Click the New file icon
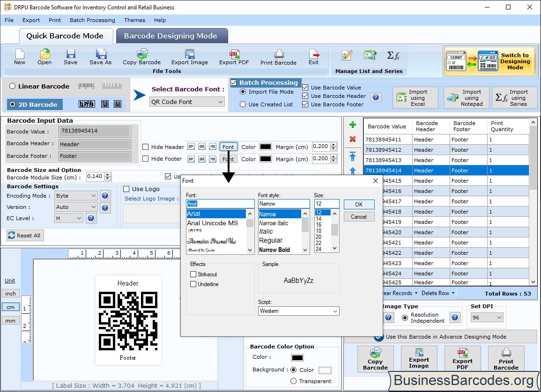This screenshot has height=392, width=541. point(20,57)
